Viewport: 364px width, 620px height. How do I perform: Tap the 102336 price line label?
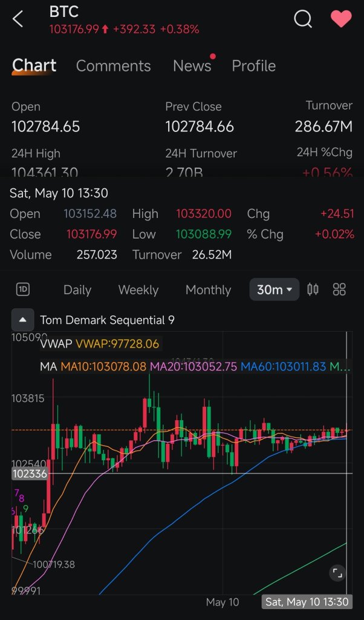(x=30, y=473)
